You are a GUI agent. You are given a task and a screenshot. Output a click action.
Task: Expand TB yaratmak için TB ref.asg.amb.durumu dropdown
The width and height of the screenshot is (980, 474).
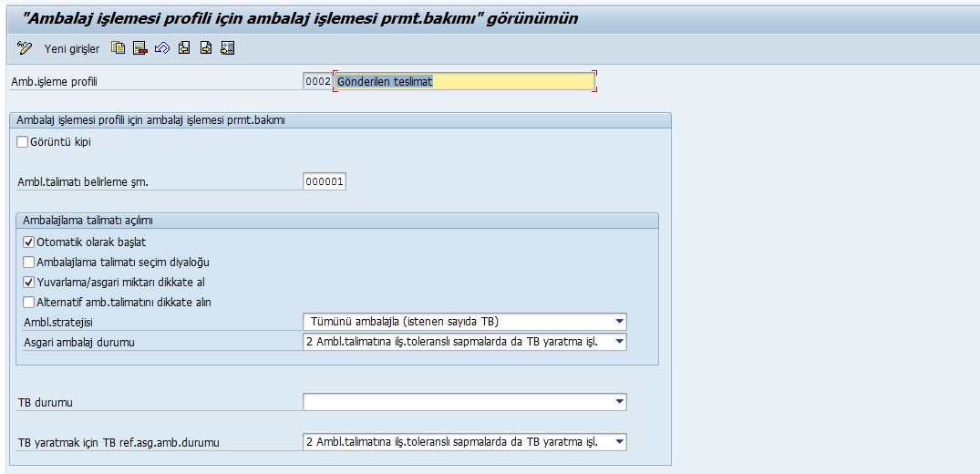pos(620,442)
